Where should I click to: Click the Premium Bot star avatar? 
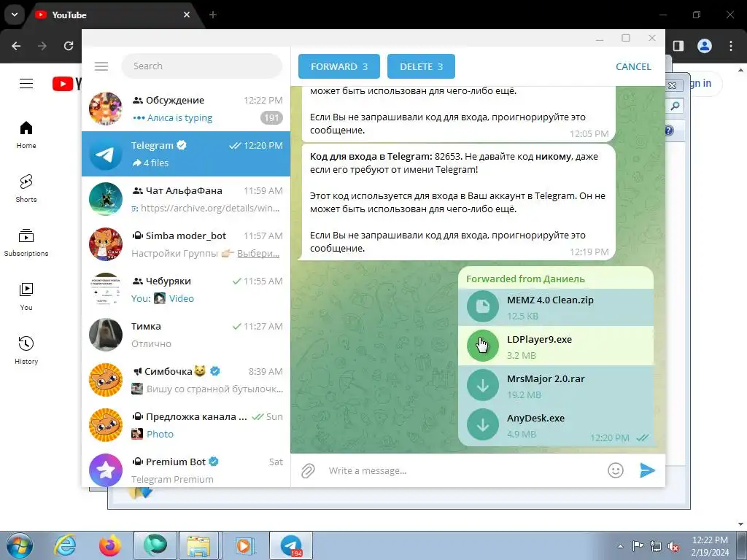(x=106, y=470)
